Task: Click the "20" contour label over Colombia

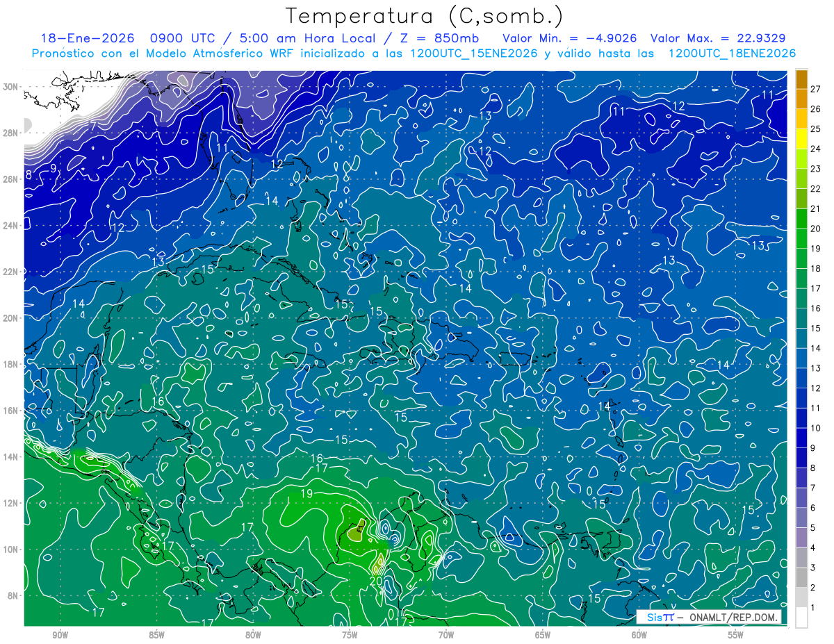Action: coord(376,581)
